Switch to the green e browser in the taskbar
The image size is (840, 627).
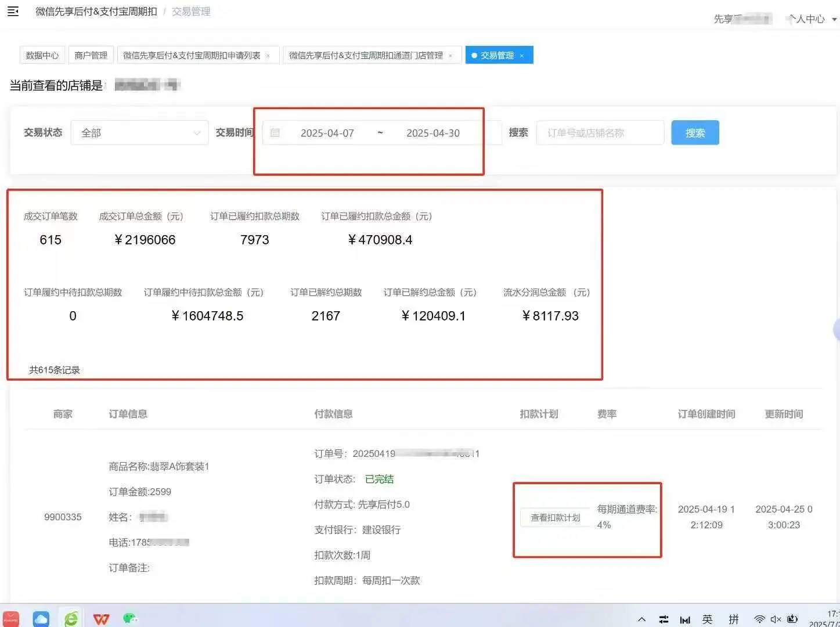[71, 619]
